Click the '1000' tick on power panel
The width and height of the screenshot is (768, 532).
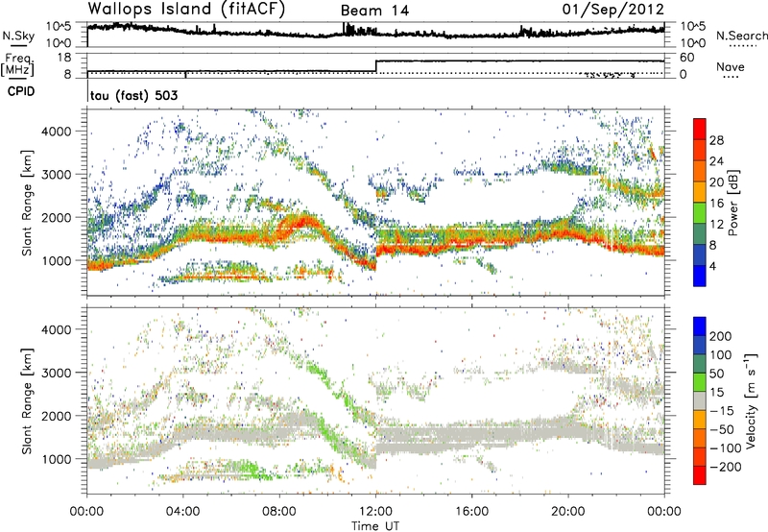coord(56,260)
